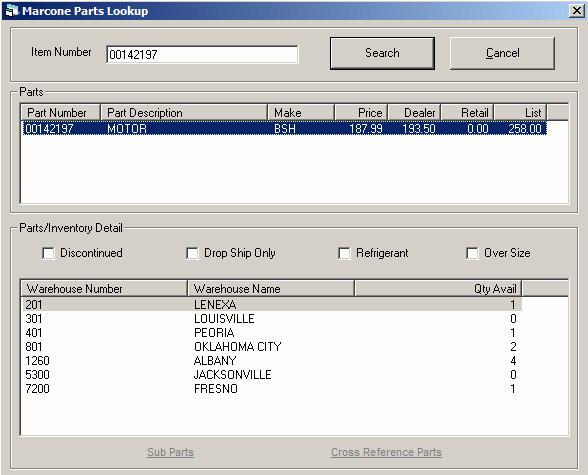Click the Retail column header

467,112
